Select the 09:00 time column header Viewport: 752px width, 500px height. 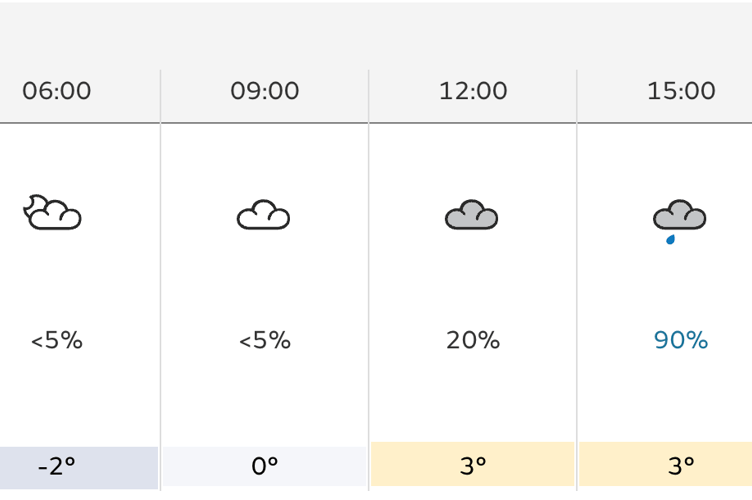[x=265, y=91]
